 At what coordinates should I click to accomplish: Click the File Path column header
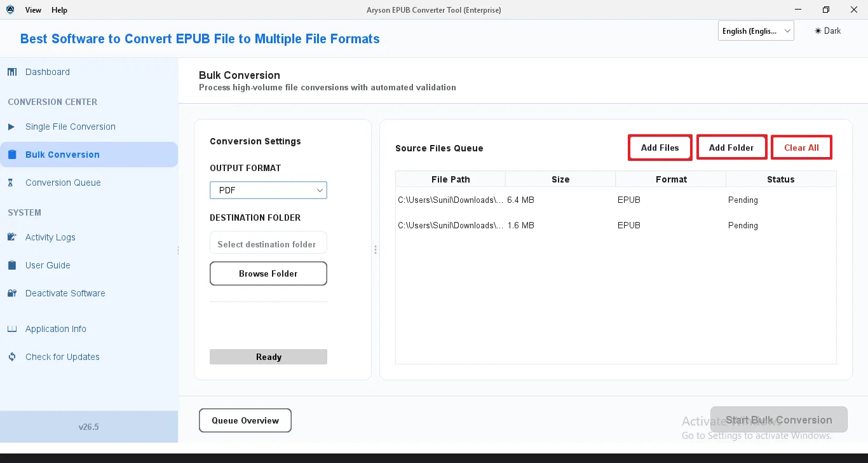click(x=451, y=179)
